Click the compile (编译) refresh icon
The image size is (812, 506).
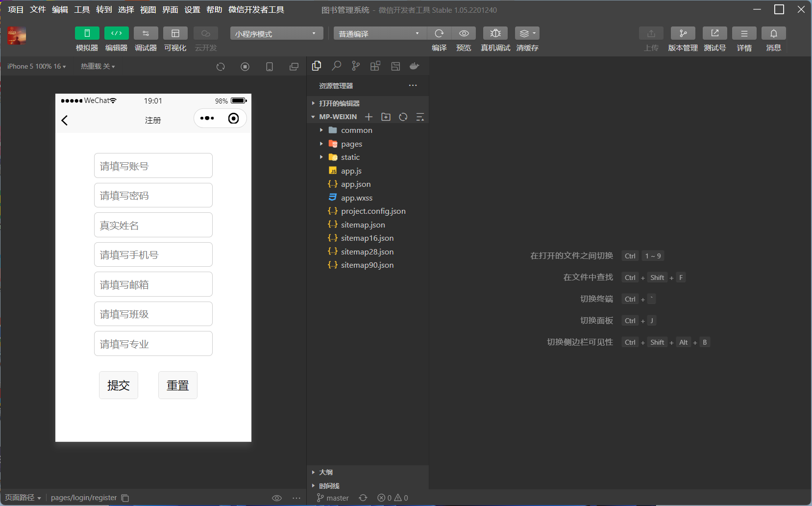click(x=439, y=33)
